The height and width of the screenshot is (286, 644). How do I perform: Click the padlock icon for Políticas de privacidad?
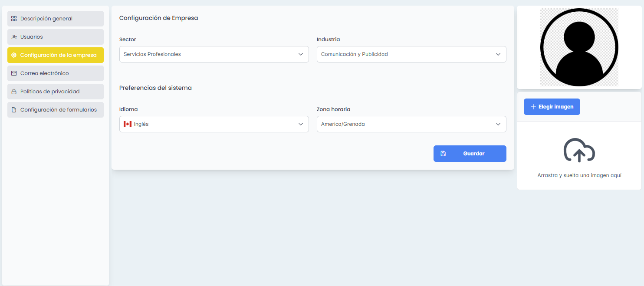(x=14, y=92)
